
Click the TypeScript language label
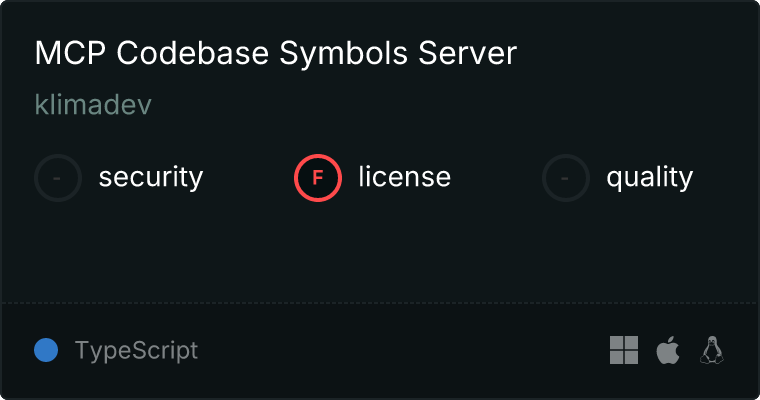136,351
